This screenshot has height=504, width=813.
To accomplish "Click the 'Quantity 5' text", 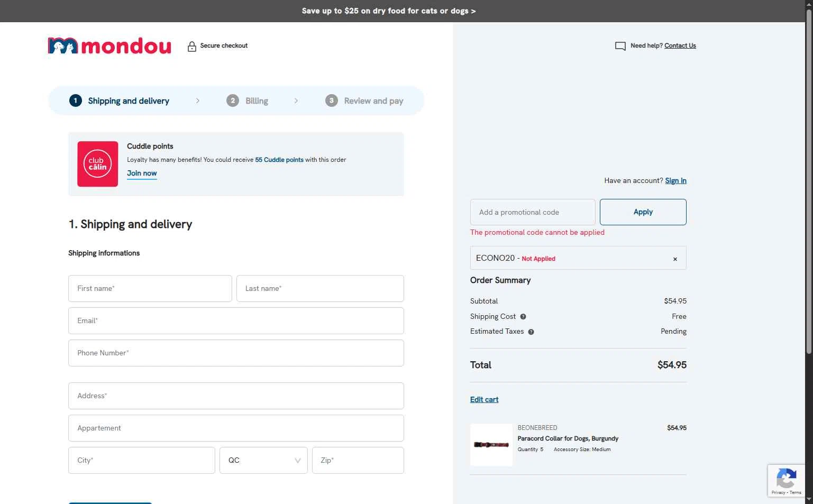I will coord(531,450).
